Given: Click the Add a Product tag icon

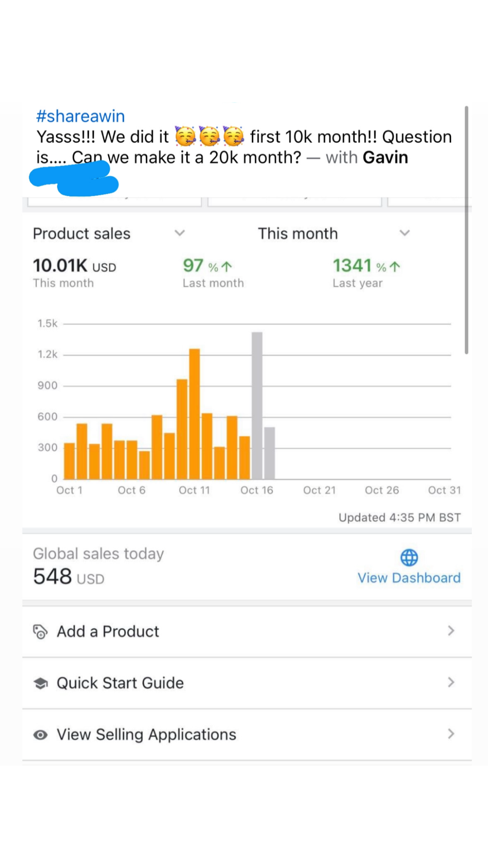Looking at the screenshot, I should point(40,632).
